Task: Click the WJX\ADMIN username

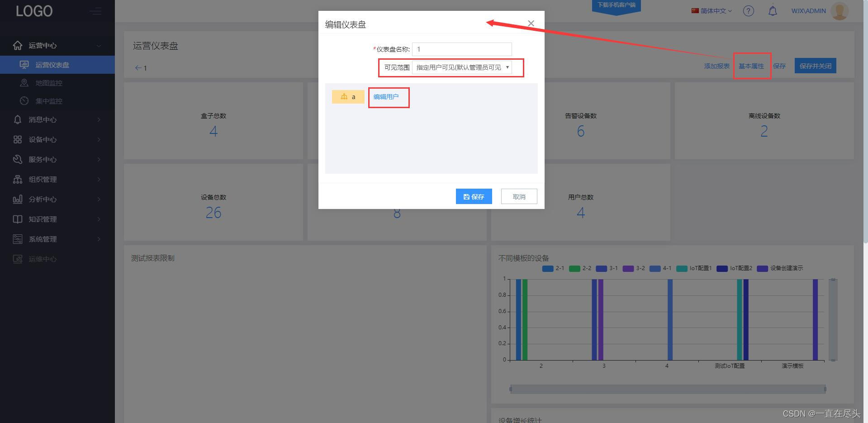Action: click(x=808, y=11)
